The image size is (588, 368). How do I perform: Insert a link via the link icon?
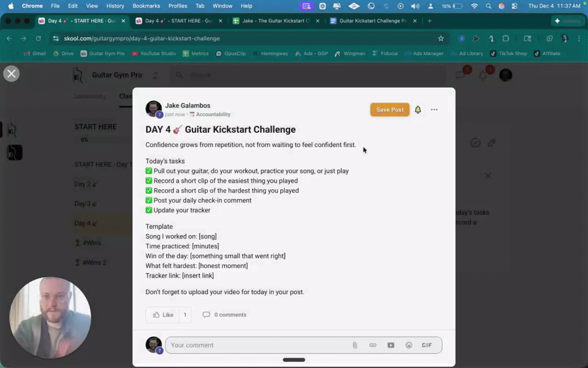pyautogui.click(x=373, y=344)
